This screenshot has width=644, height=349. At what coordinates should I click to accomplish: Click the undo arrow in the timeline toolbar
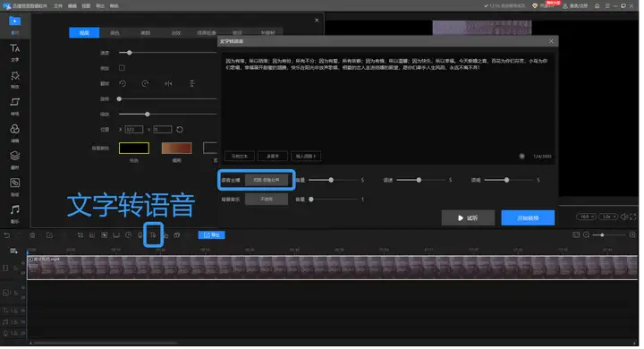[x=7, y=236]
